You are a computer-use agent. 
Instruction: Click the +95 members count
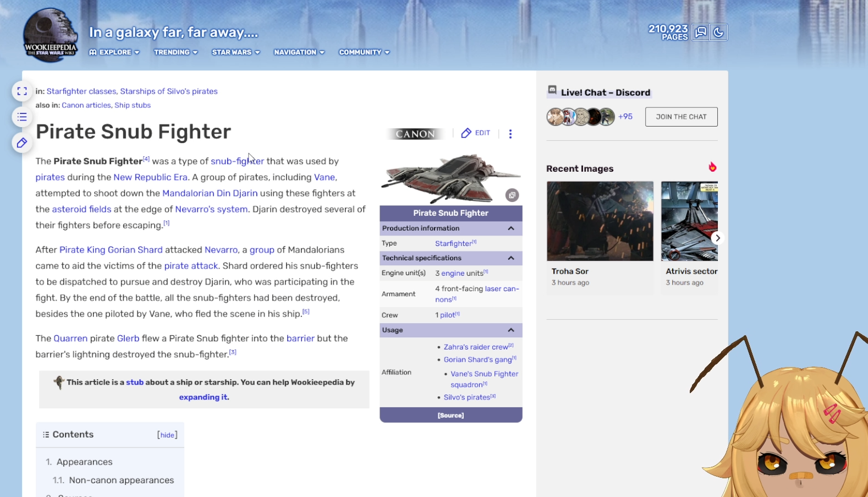[625, 117]
